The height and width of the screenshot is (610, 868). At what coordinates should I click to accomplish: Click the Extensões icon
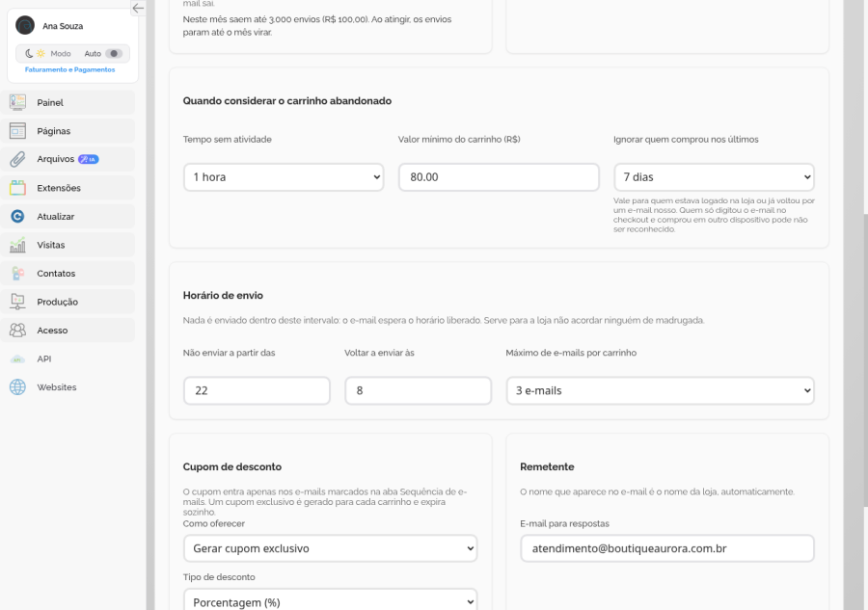17,188
